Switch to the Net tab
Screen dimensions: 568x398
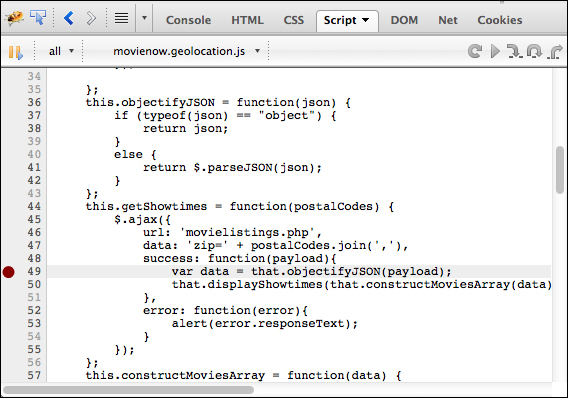(x=448, y=20)
